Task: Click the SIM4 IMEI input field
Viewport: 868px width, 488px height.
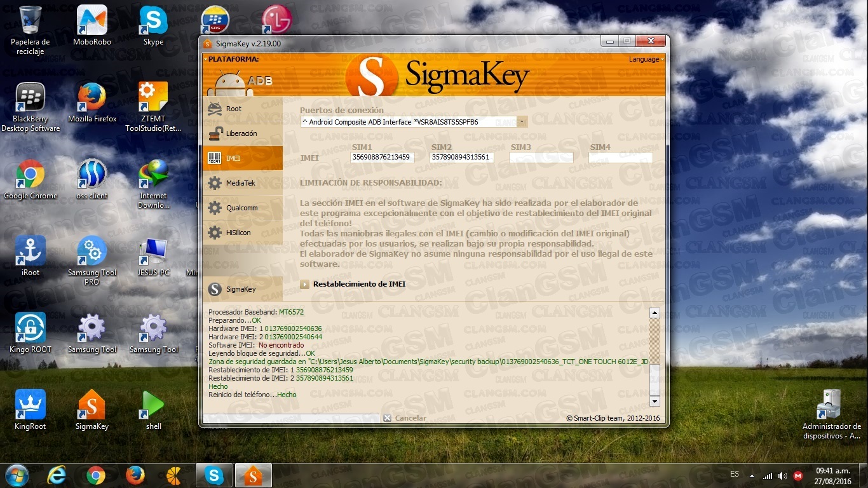Action: (x=621, y=157)
